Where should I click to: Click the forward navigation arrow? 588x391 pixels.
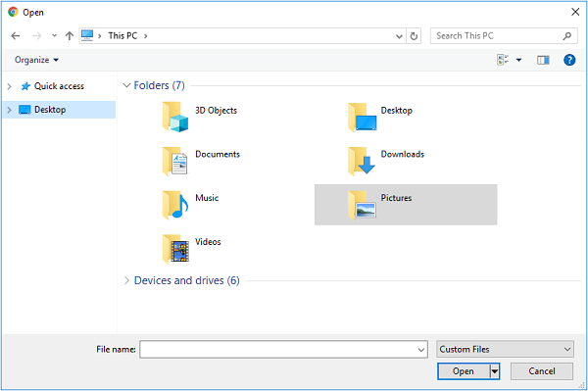tap(37, 36)
